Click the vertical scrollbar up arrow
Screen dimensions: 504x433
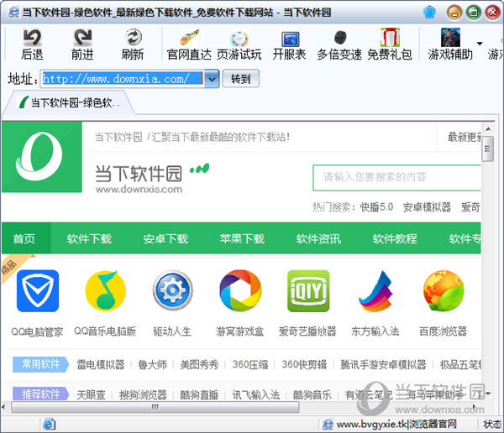488,128
